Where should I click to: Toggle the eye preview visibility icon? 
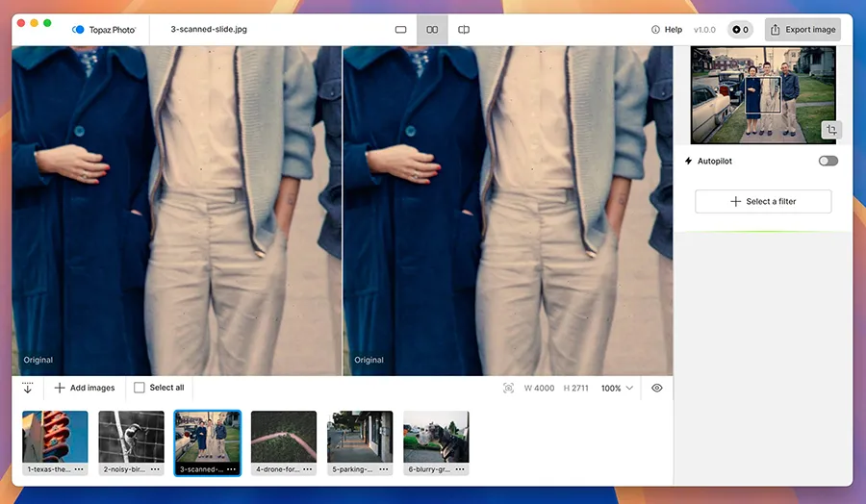pos(657,388)
